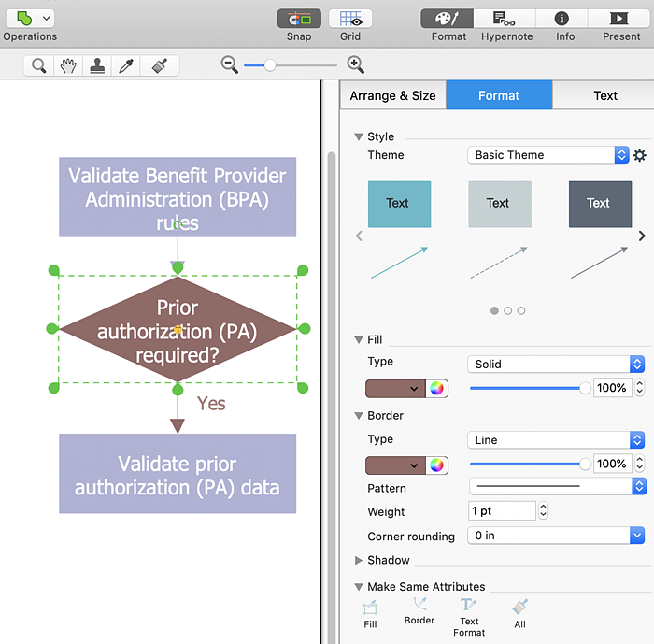Click the canvas zoom slider knob

pyautogui.click(x=270, y=65)
